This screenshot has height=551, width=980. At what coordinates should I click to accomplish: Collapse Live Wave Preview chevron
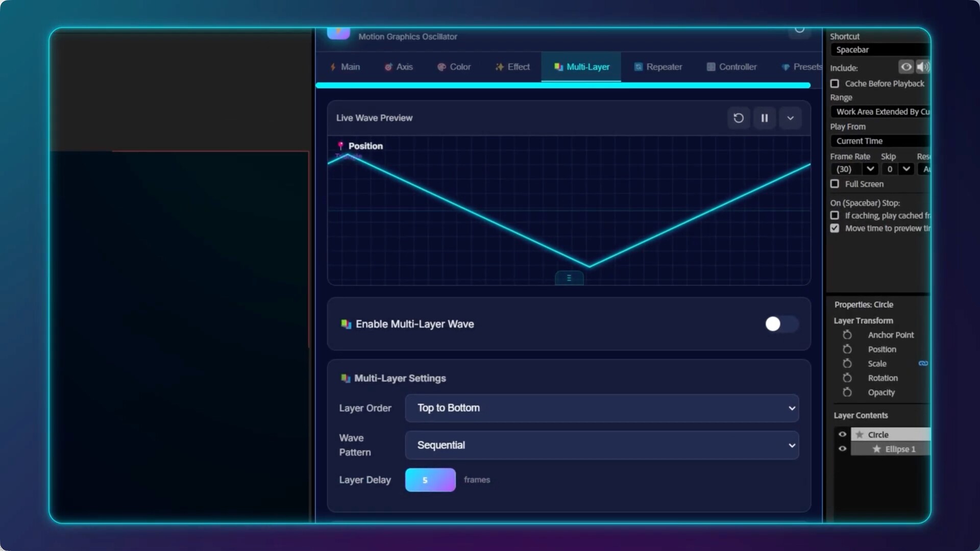[x=790, y=118]
